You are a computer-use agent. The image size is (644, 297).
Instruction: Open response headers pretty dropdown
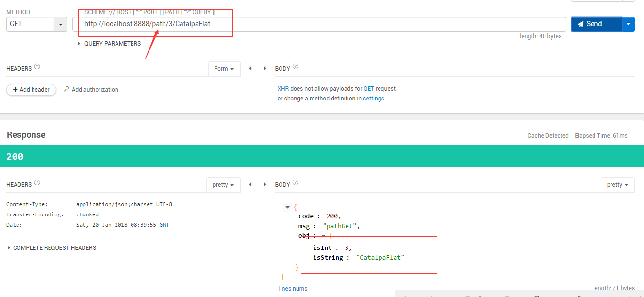tap(223, 185)
